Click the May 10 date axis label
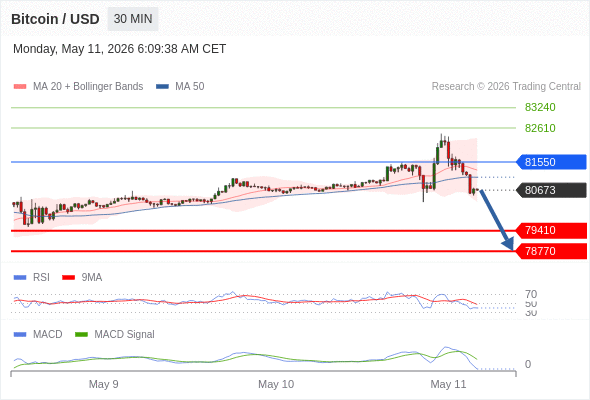 [x=276, y=384]
